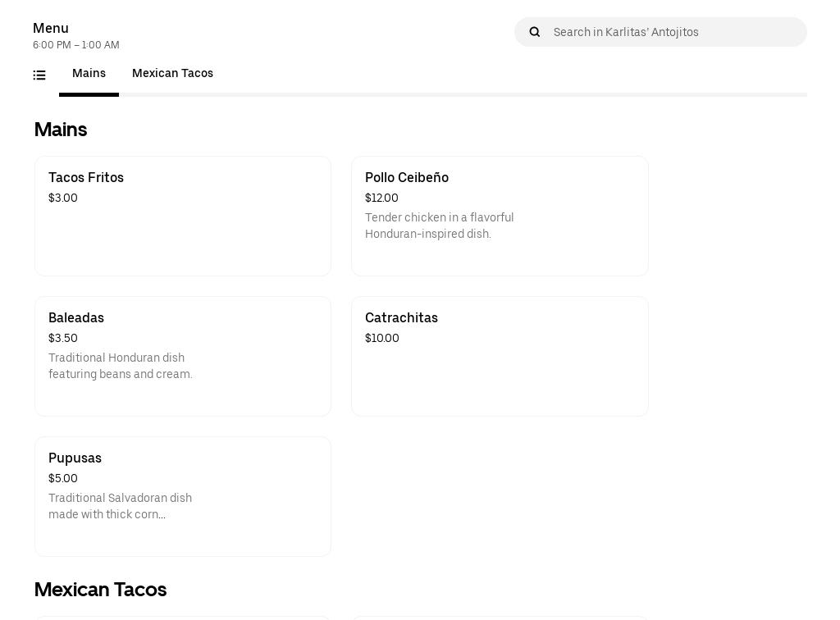
Task: Click the $3.00 price on Tacos Fritos
Action: 63,198
